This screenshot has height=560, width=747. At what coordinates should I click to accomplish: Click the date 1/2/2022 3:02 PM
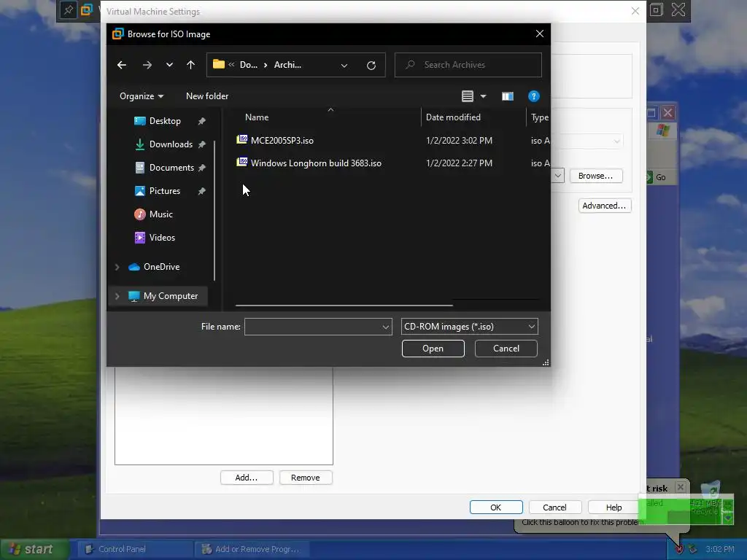pos(460,141)
